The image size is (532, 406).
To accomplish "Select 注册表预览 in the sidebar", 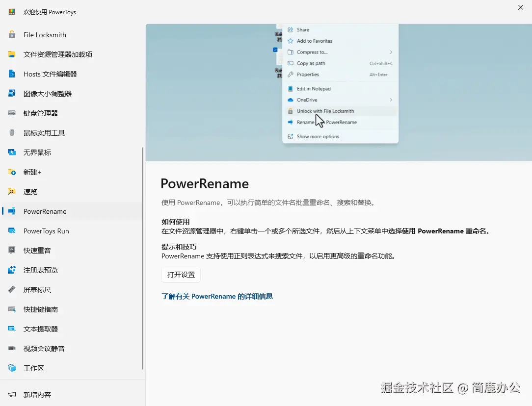I will (73, 270).
